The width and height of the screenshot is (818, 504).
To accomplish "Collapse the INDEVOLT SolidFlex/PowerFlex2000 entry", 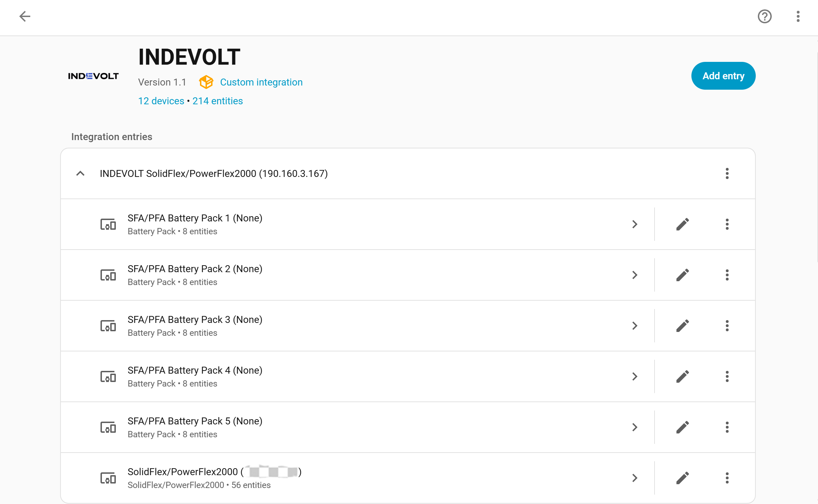I will tap(80, 173).
